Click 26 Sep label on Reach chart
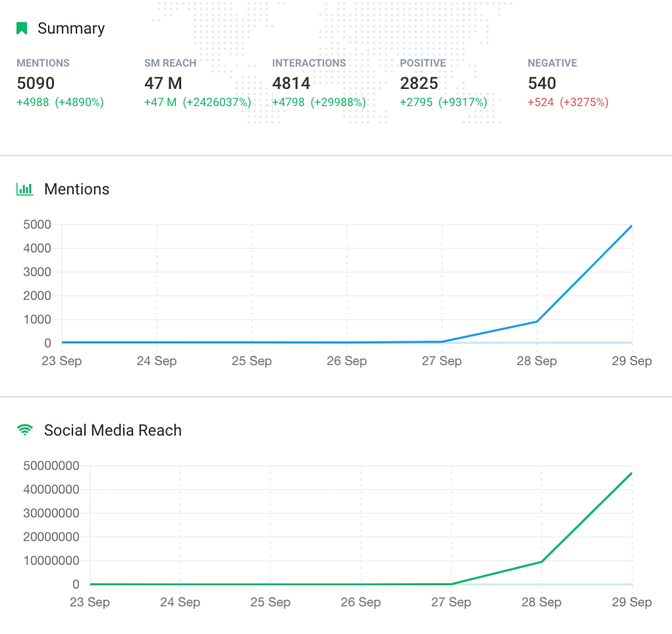 pos(361,602)
